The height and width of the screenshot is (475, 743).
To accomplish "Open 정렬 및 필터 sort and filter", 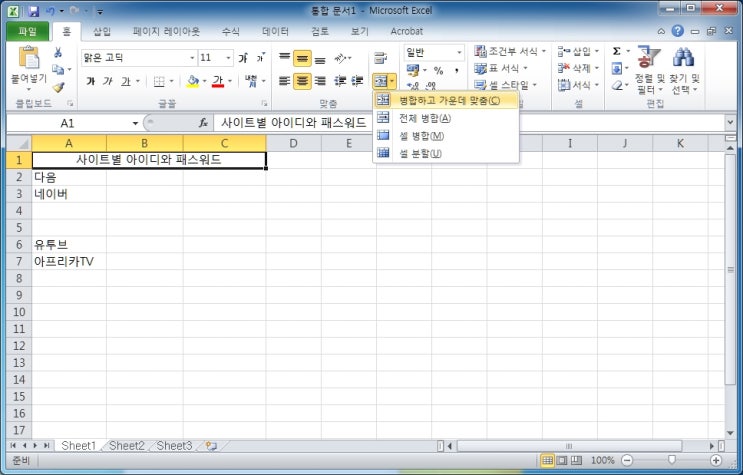I will [650, 70].
